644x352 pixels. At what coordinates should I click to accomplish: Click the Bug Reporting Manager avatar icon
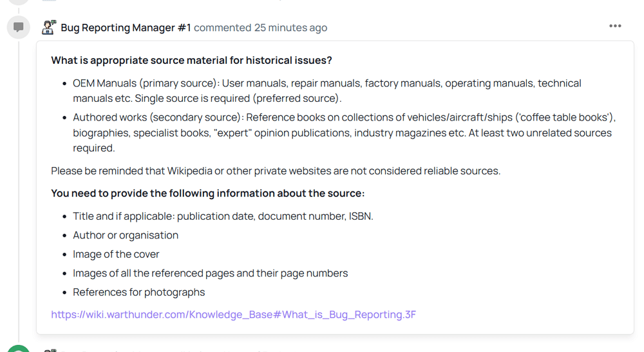[x=49, y=27]
